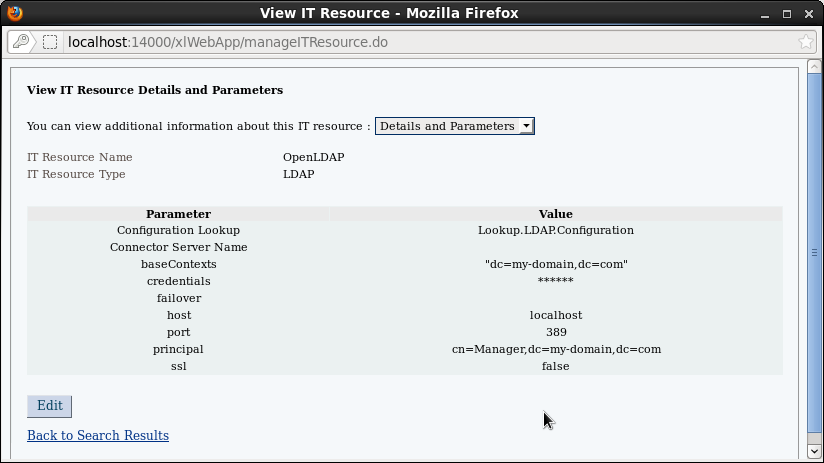Minimize the Firefox window
This screenshot has height=463, width=824.
(x=766, y=13)
